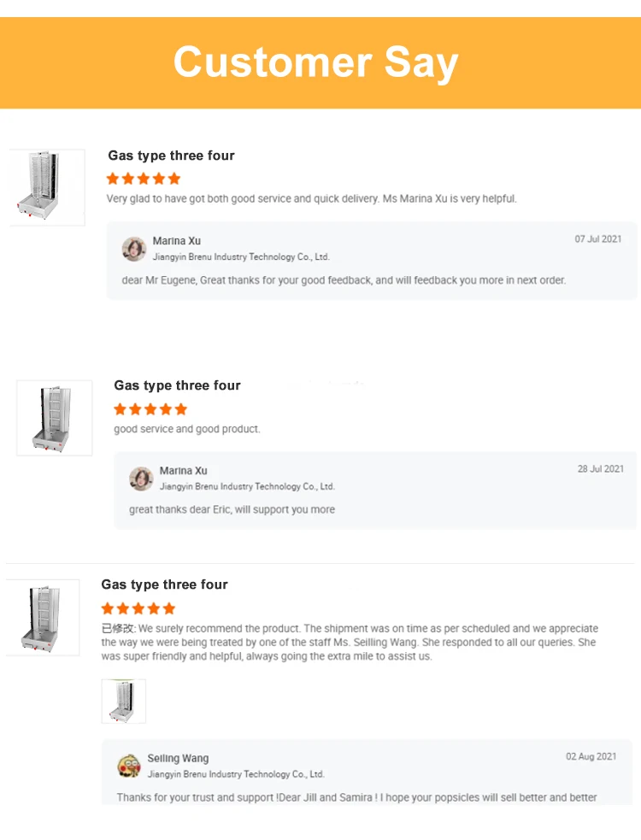
Task: Open first 'Gas type three four' title
Action: [172, 156]
